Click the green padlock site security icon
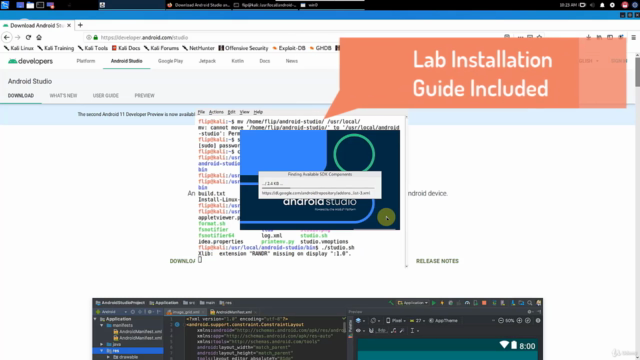640x360 pixels. (x=96, y=37)
